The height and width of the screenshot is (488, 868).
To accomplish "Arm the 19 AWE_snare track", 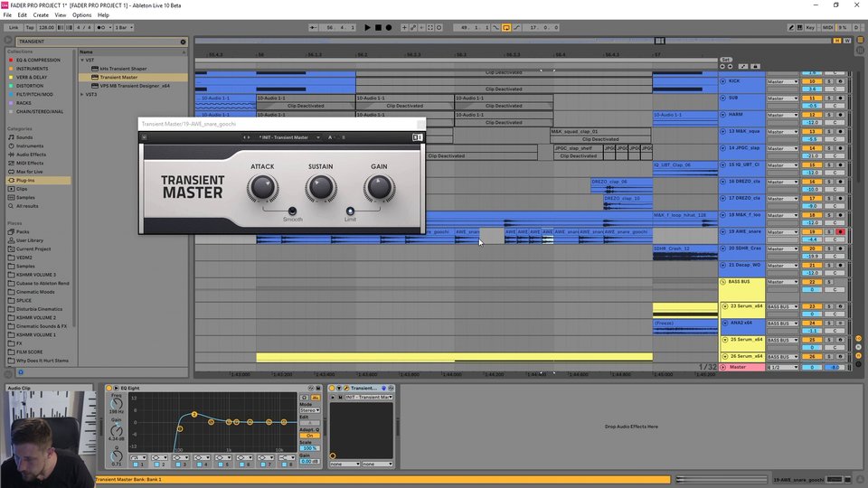I will 840,232.
